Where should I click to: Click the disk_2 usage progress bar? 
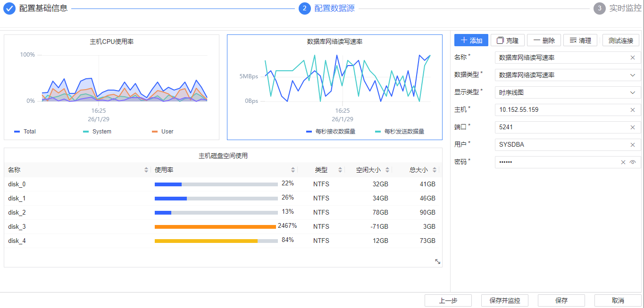(x=216, y=213)
